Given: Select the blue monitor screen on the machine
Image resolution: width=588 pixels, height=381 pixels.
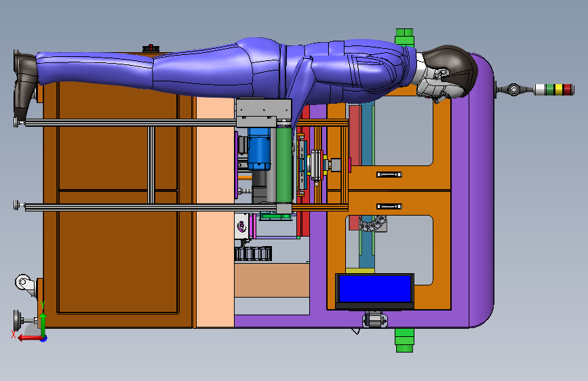Looking at the screenshot, I should coord(374,289).
